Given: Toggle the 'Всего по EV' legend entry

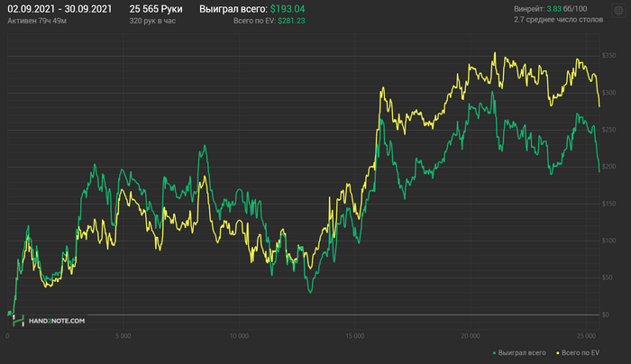Looking at the screenshot, I should click(578, 353).
